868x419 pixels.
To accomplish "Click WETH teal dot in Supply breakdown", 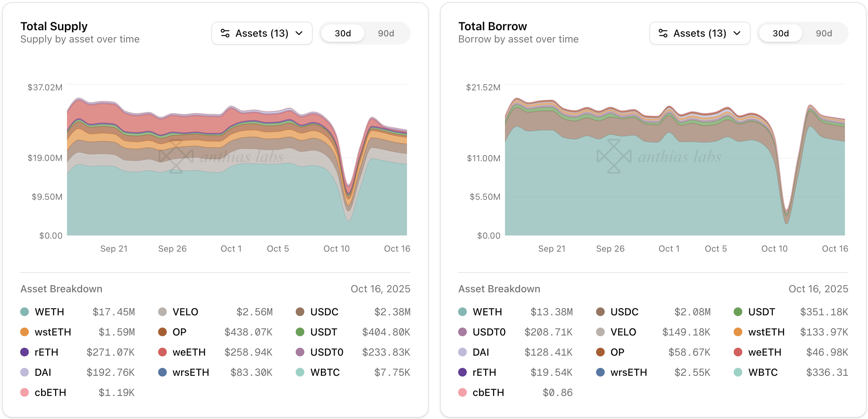I will (x=24, y=312).
